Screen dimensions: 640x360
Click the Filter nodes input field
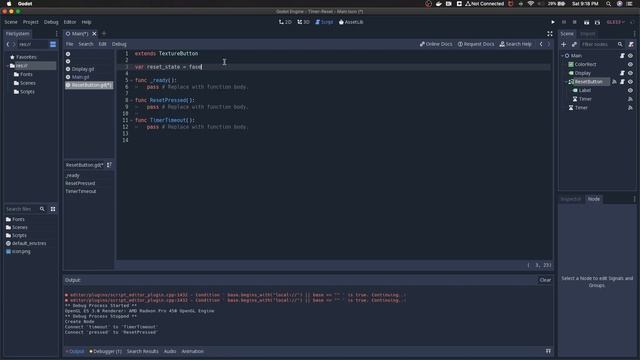pos(598,44)
